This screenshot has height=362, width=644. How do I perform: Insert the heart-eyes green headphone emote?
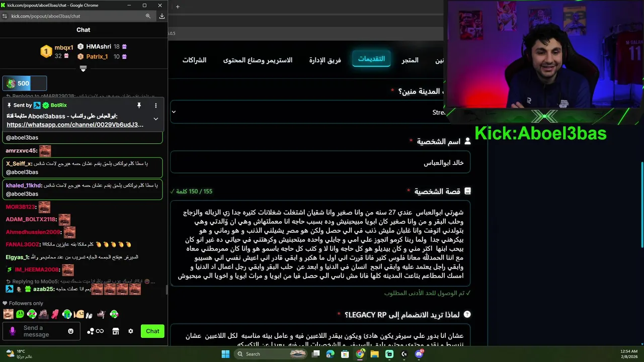[x=32, y=314]
